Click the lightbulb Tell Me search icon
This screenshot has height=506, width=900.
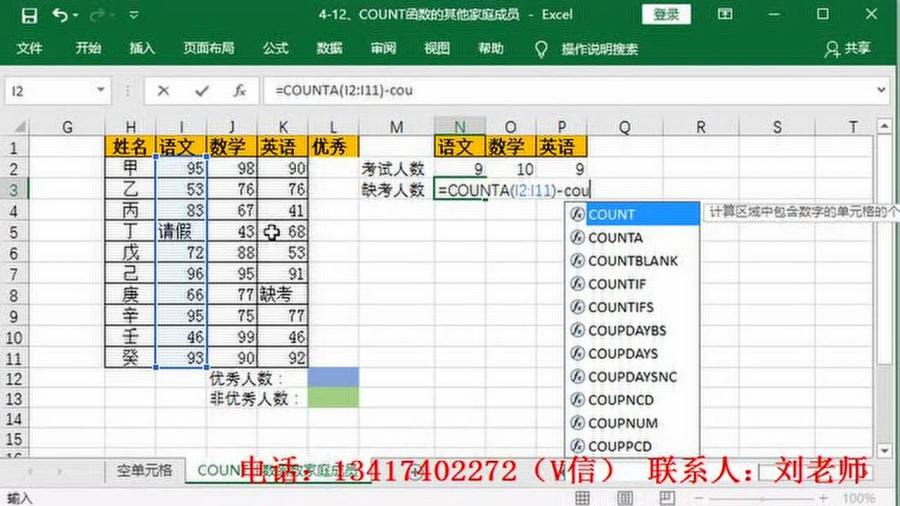tap(541, 48)
